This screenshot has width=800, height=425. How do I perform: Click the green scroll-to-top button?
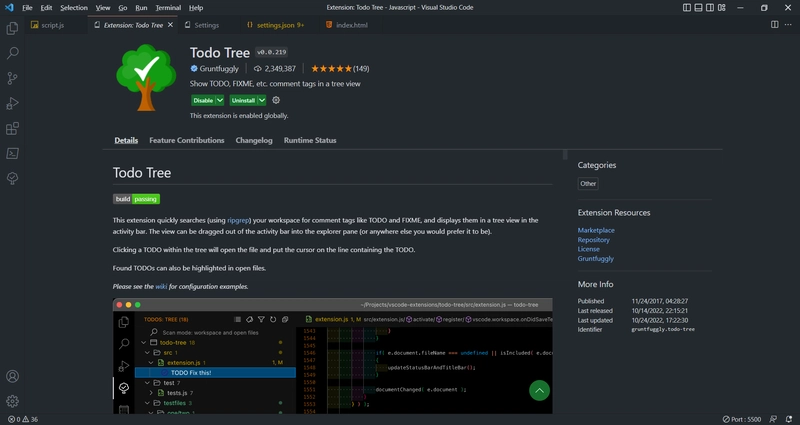(x=539, y=391)
